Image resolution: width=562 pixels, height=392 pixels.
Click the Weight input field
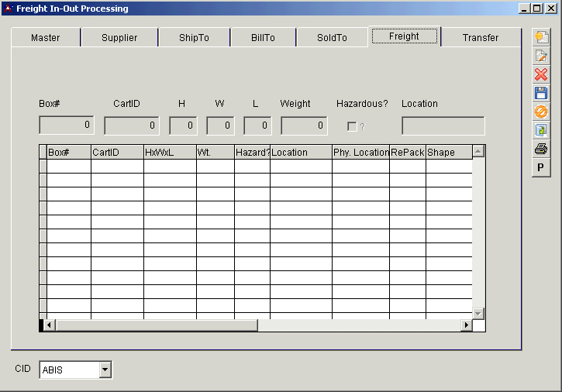304,126
